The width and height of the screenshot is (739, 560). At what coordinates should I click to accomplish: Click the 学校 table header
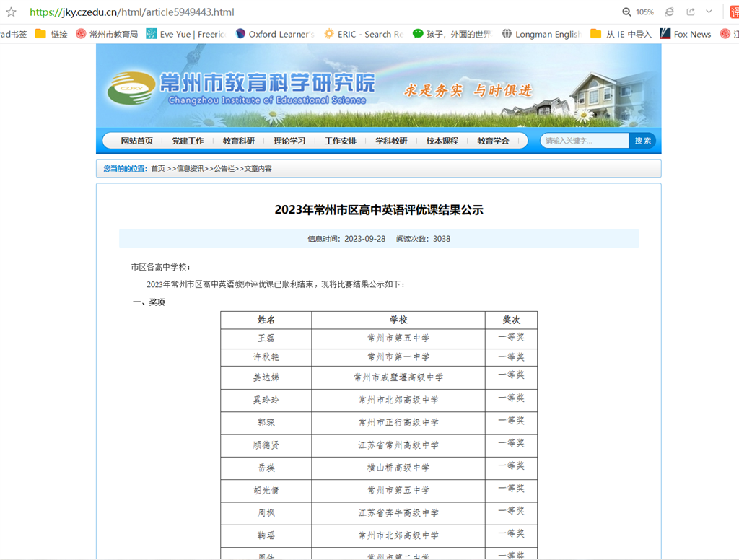(398, 320)
